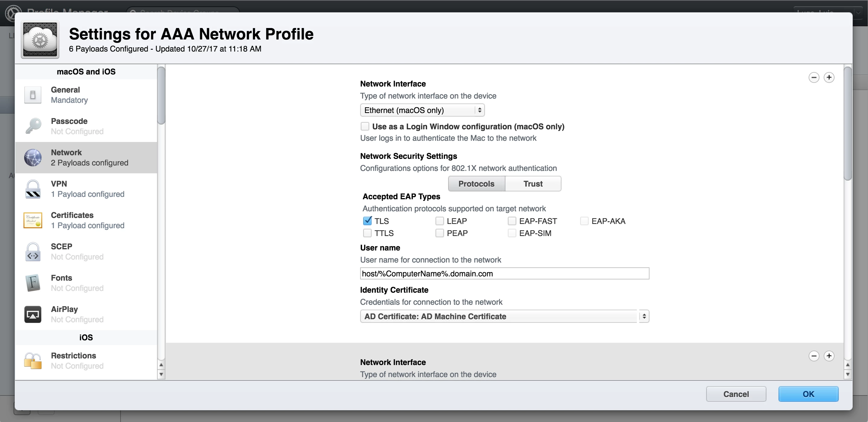Enable the PEAP checkbox
The width and height of the screenshot is (868, 422).
pyautogui.click(x=439, y=233)
